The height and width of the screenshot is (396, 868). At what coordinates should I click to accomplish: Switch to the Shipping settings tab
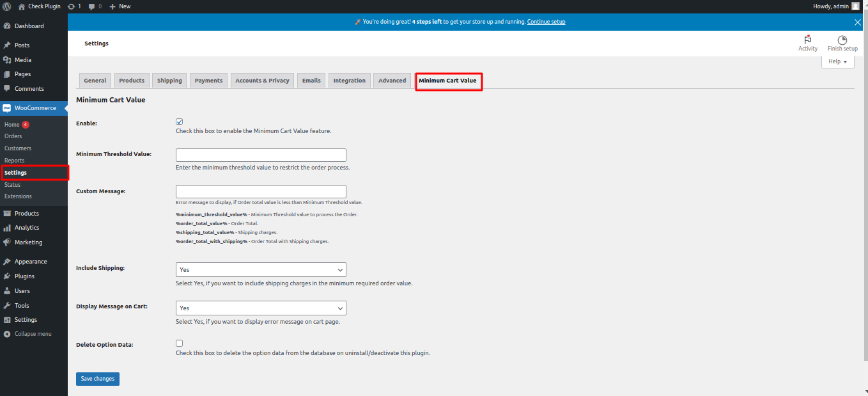pyautogui.click(x=169, y=81)
